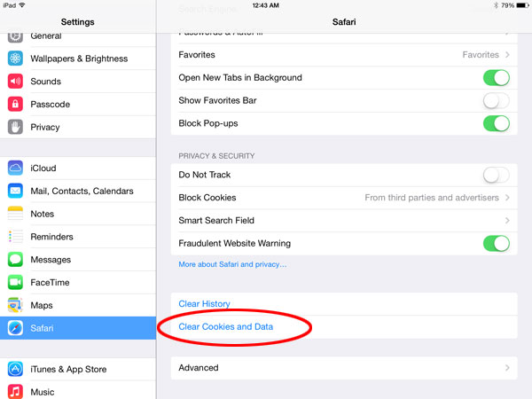The height and width of the screenshot is (399, 532).
Task: Select the red Sounds speaker icon
Action: pos(15,82)
